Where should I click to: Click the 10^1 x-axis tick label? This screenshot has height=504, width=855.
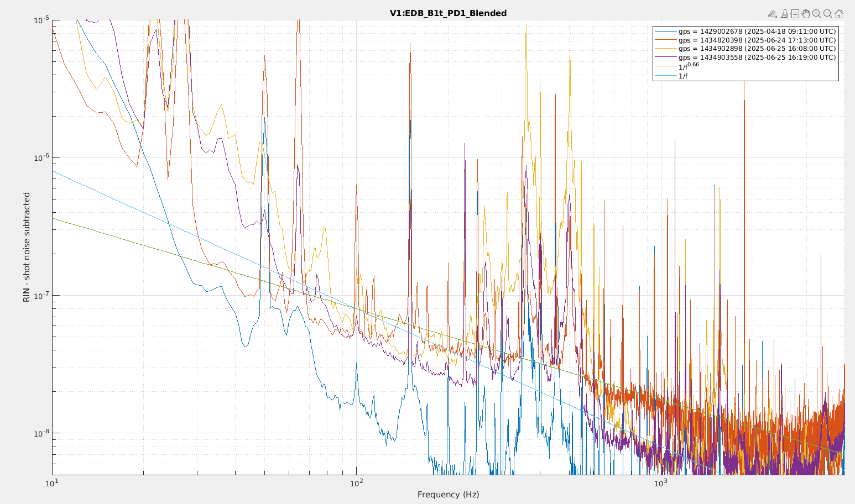point(53,482)
